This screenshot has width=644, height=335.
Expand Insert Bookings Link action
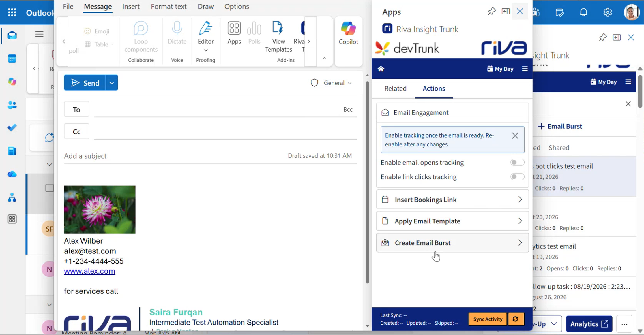(452, 200)
